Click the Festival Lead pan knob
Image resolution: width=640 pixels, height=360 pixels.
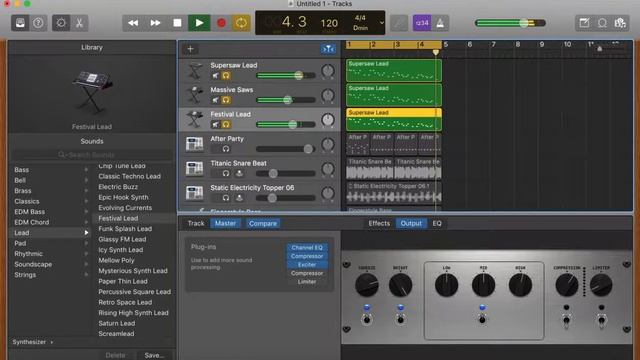pyautogui.click(x=328, y=120)
